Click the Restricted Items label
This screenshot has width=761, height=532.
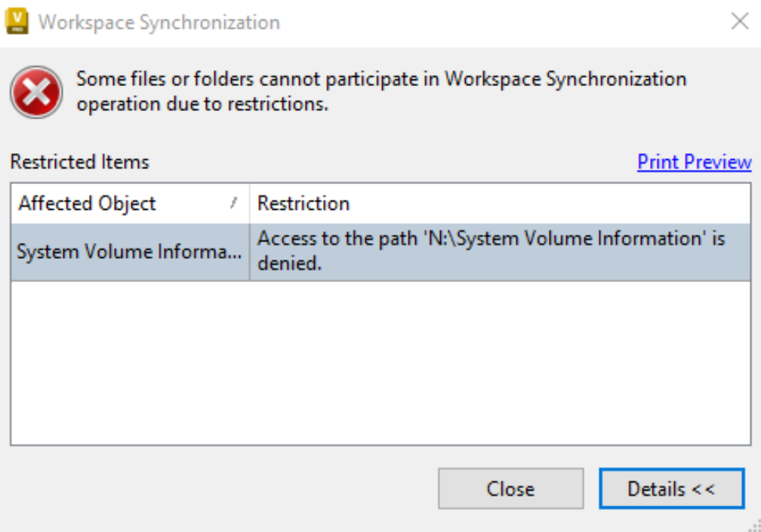click(60, 161)
